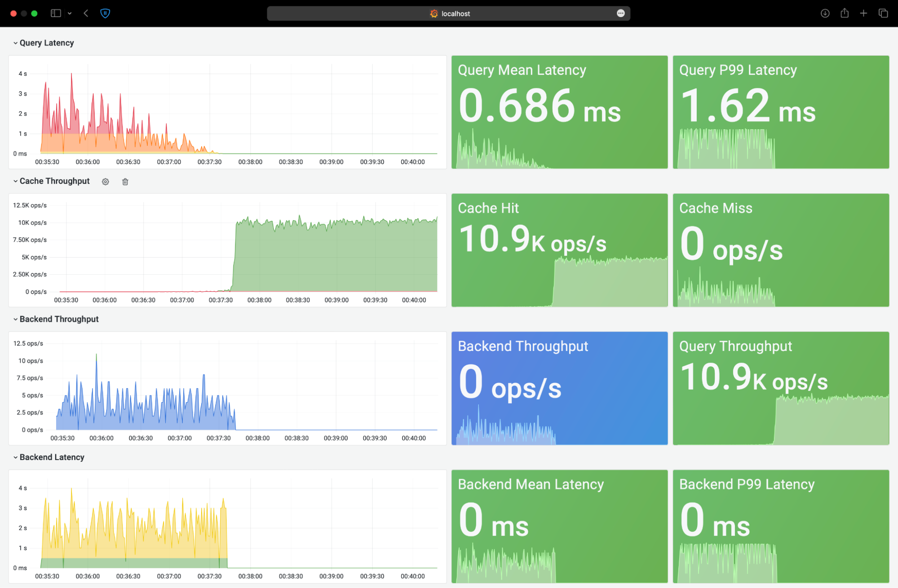Collapse the Query Latency row
898x588 pixels.
pyautogui.click(x=16, y=43)
